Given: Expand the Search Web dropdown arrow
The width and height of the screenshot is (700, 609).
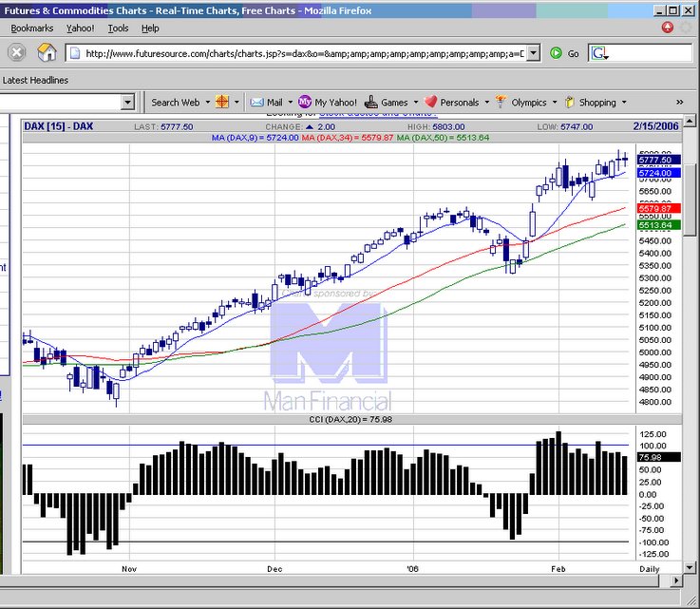Looking at the screenshot, I should tap(208, 103).
